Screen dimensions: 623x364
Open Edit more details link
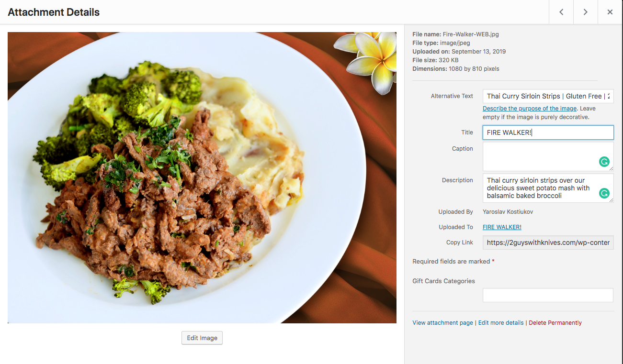(501, 323)
